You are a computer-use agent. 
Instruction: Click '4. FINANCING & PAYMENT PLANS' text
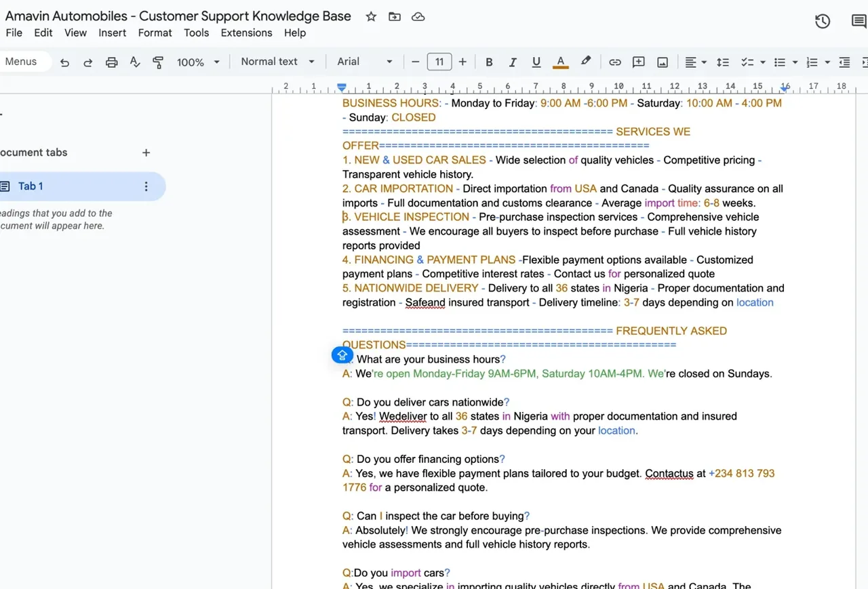pos(429,260)
